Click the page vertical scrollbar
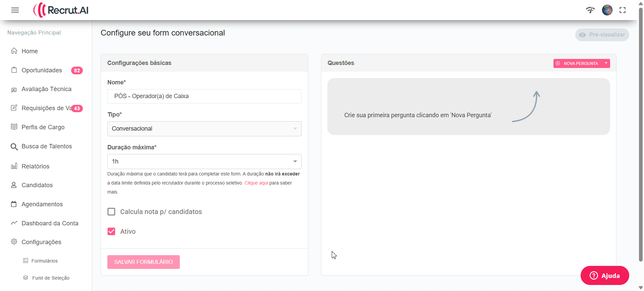Image resolution: width=644 pixels, height=291 pixels. [x=641, y=134]
